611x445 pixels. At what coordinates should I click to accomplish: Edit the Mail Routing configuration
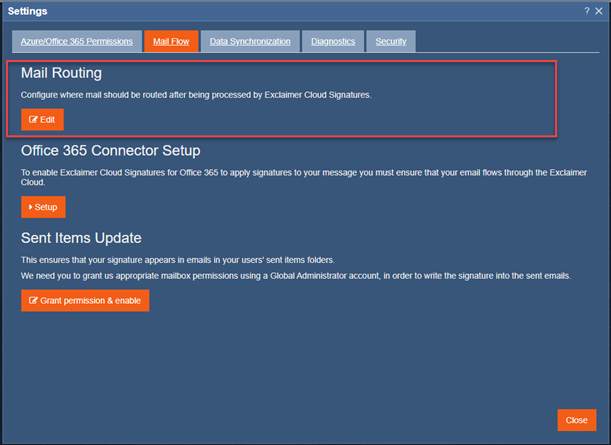42,120
